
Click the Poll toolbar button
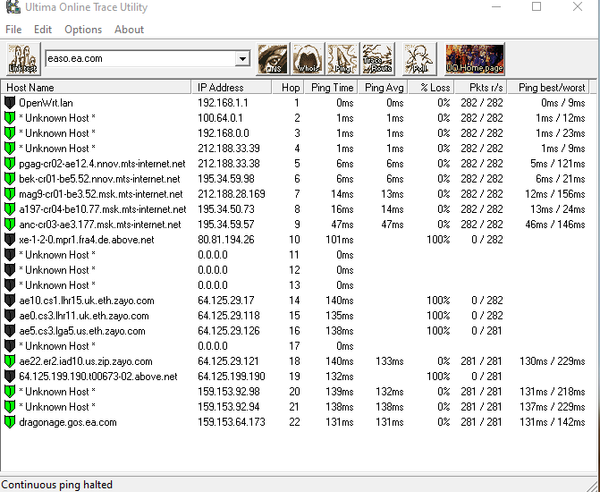[x=419, y=59]
